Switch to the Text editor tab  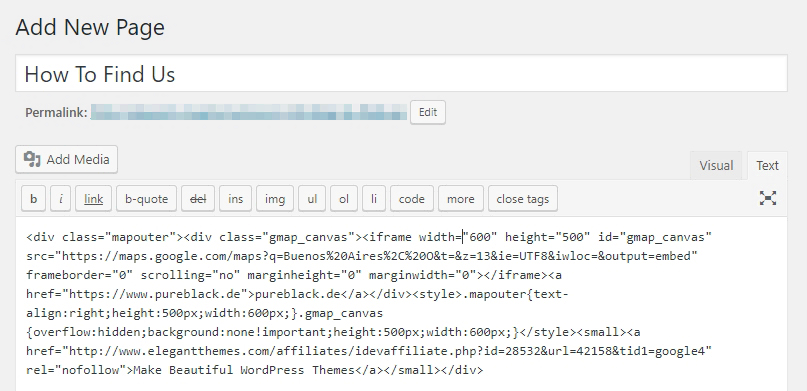click(x=767, y=166)
